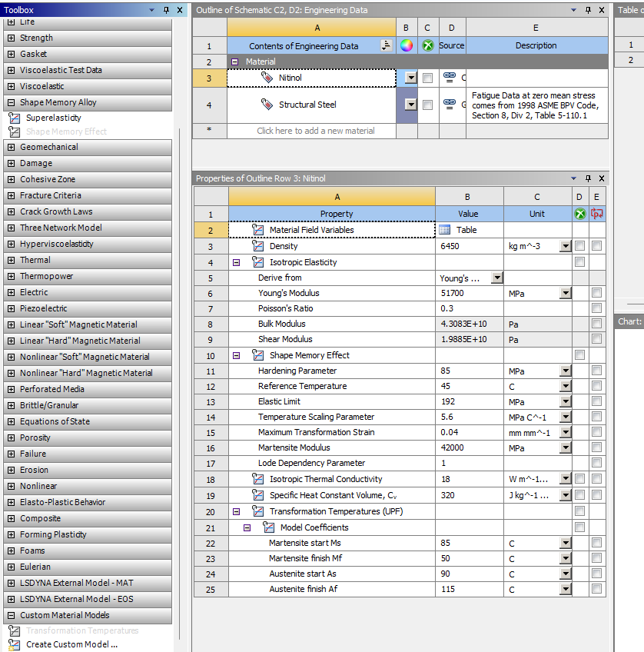Screen dimensions: 644x652
Task: Collapse the Shape Memory Effect property group
Action: coord(237,355)
